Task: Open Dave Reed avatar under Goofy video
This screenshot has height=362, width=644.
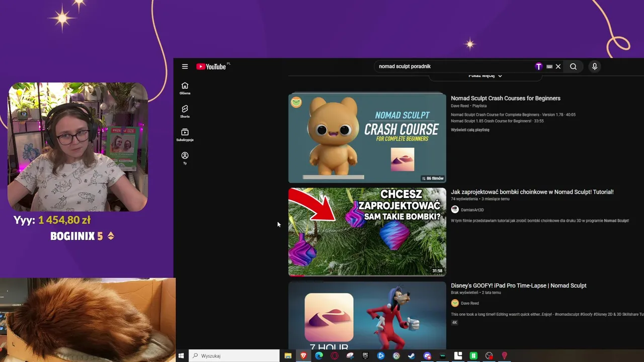Action: pos(455,303)
